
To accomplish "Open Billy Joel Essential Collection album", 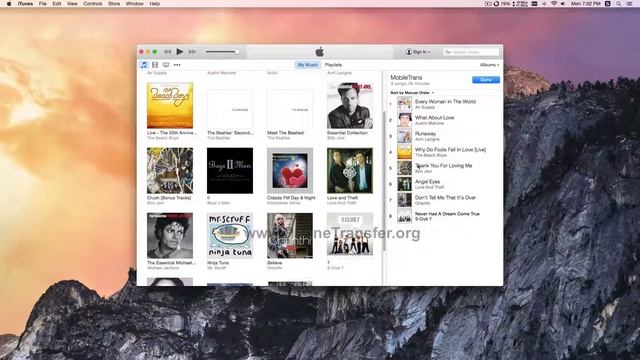I will (350, 105).
